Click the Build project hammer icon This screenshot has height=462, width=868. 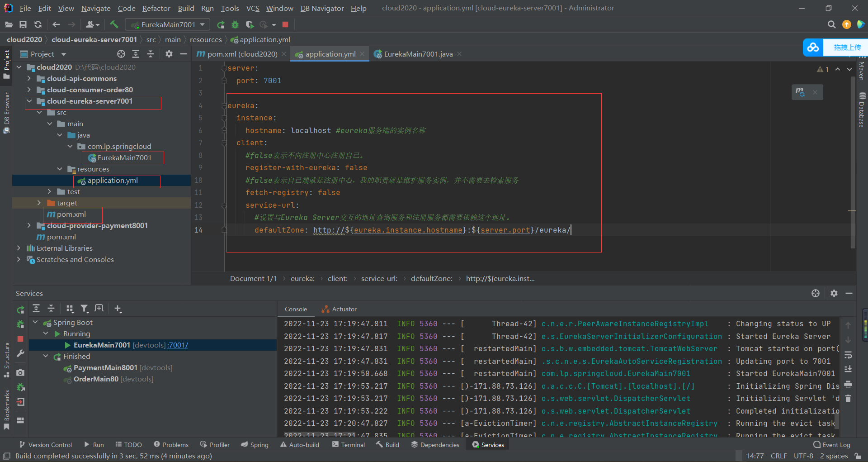114,24
